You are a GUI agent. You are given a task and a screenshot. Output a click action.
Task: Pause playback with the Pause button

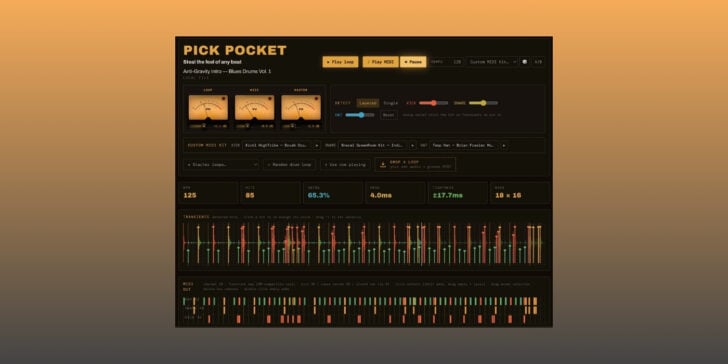[x=413, y=62]
